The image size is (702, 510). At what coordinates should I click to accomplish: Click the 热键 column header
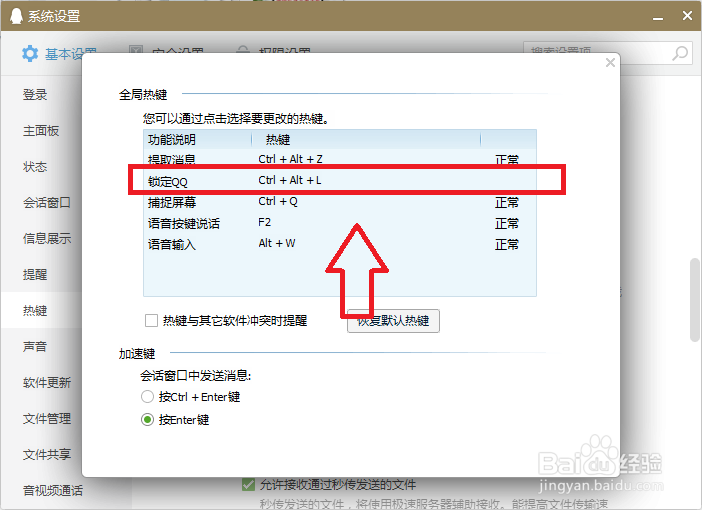pyautogui.click(x=366, y=140)
